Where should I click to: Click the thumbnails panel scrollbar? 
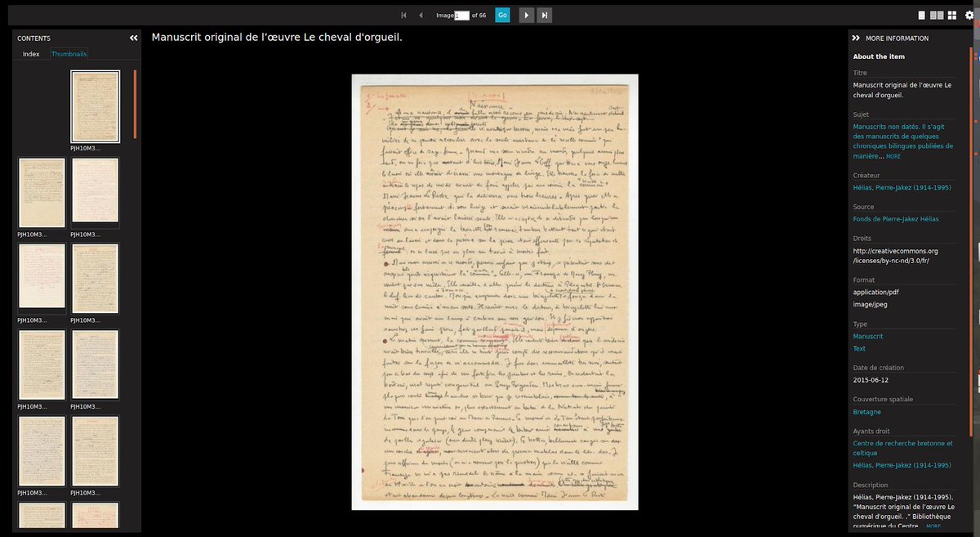tap(135, 105)
